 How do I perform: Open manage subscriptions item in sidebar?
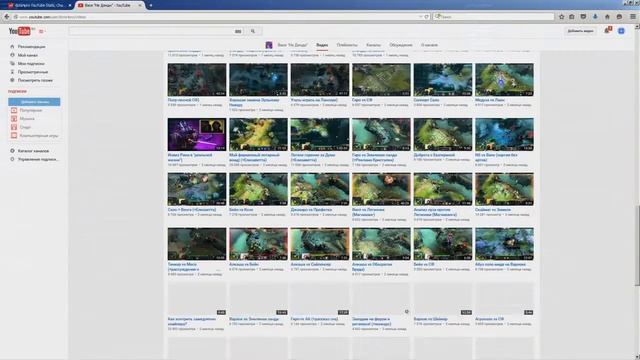(x=38, y=160)
